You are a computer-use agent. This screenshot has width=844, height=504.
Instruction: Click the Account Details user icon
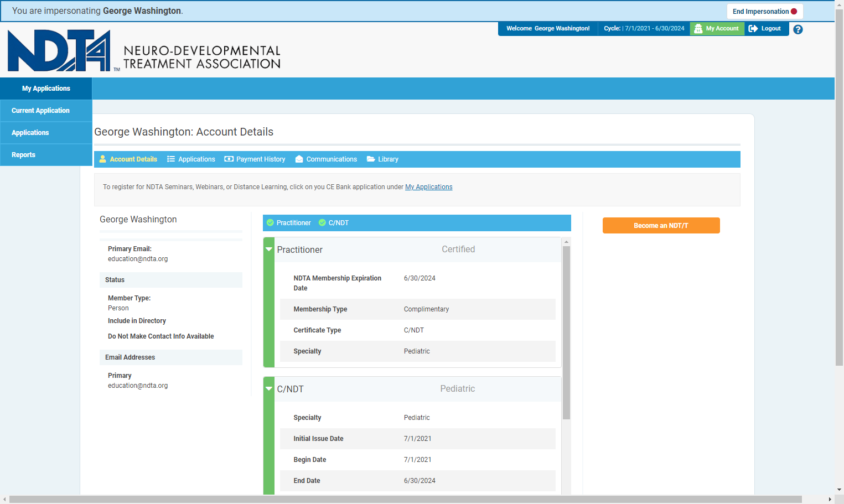[103, 159]
